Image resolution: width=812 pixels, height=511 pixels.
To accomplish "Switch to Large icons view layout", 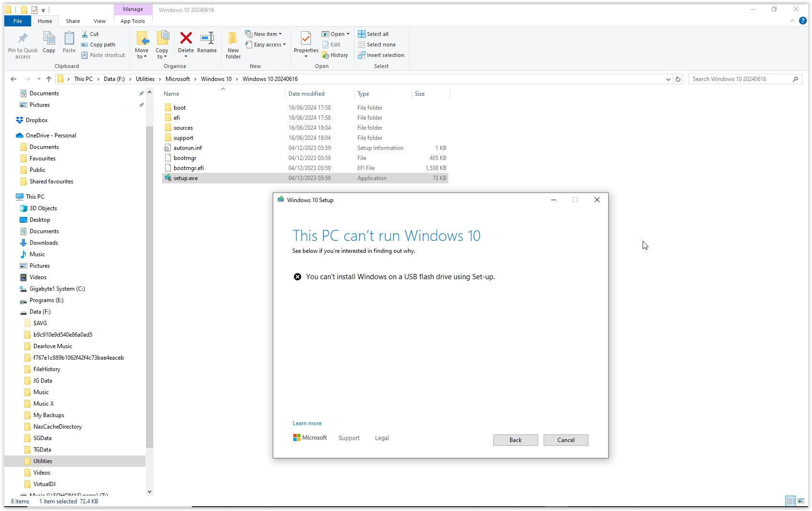I will pos(801,501).
